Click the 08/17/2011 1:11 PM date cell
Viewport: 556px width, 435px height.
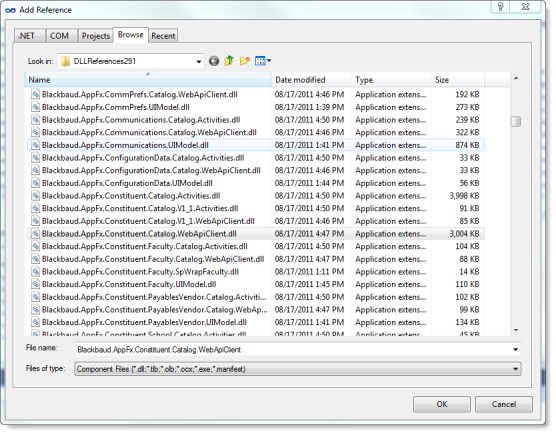coord(309,272)
